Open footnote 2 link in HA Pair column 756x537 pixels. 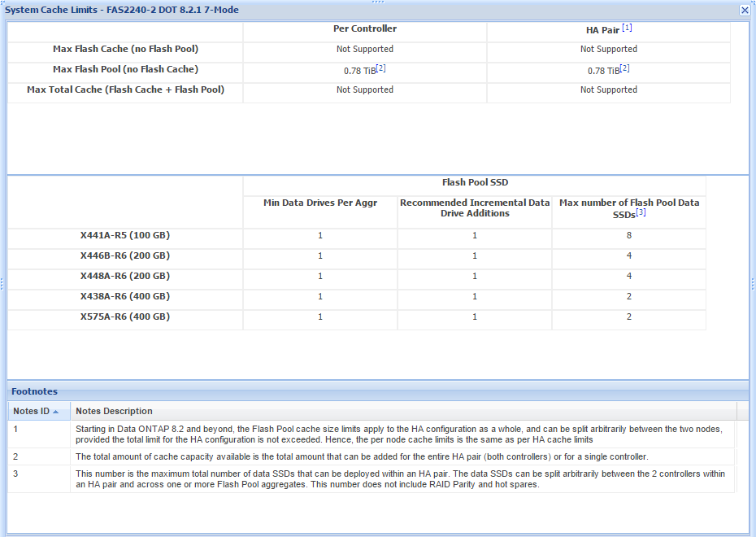[x=624, y=68]
